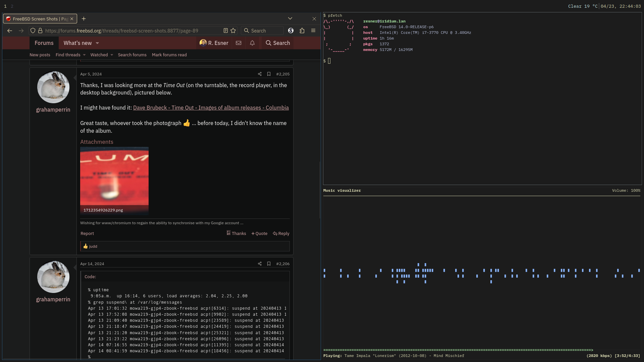Viewport: 644px width, 362px height.
Task: Open grahamperrin username on Apr 5 post
Action: 53,110
